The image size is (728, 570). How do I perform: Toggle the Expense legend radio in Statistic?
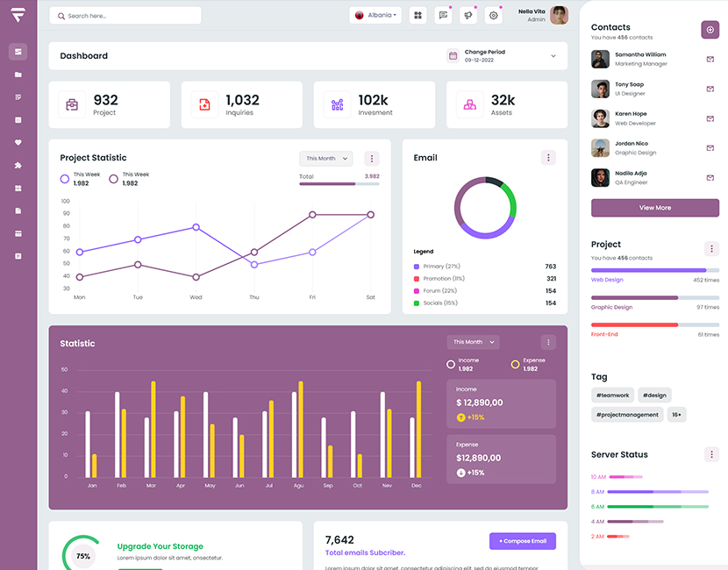(515, 364)
